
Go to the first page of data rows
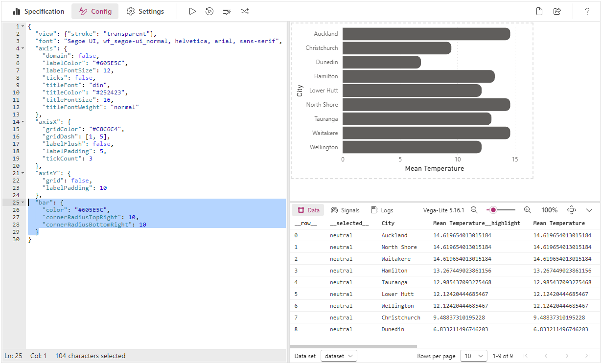point(526,356)
